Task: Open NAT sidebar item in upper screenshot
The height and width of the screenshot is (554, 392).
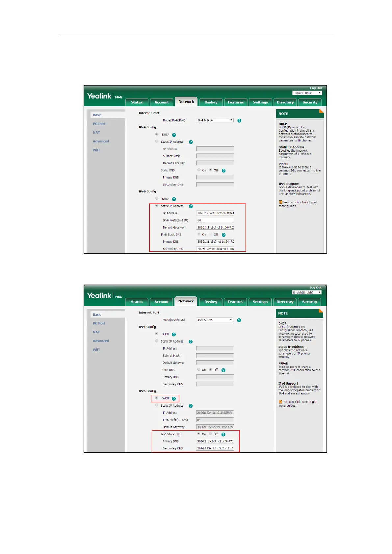Action: (x=96, y=133)
